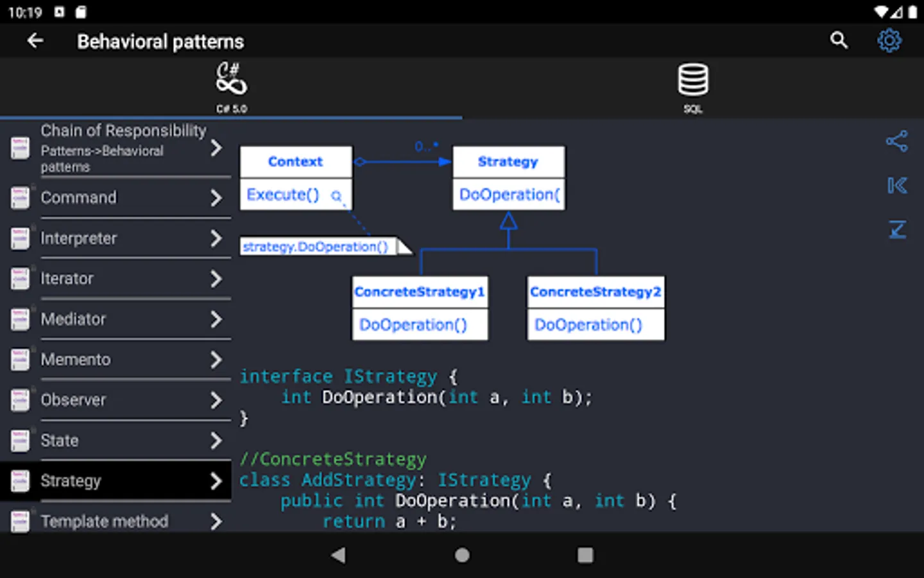
Task: Tap the 'interface IStrategy {' code line
Action: [x=348, y=376]
